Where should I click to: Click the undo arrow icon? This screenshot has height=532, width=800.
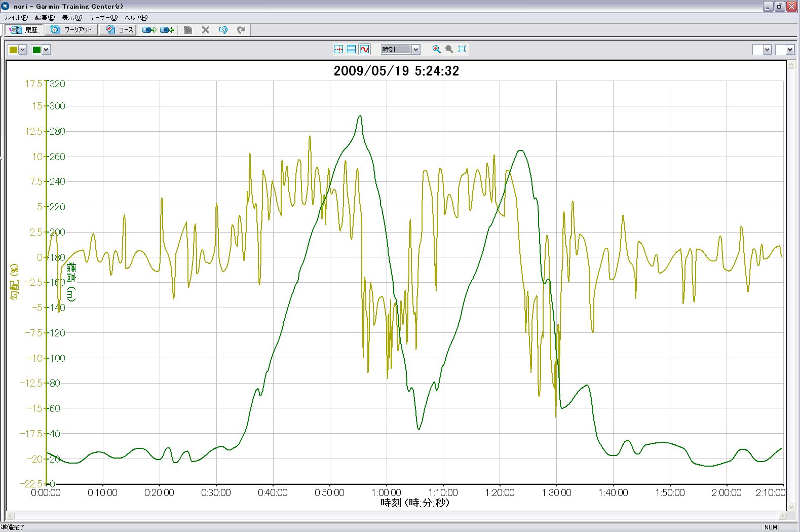[x=223, y=30]
